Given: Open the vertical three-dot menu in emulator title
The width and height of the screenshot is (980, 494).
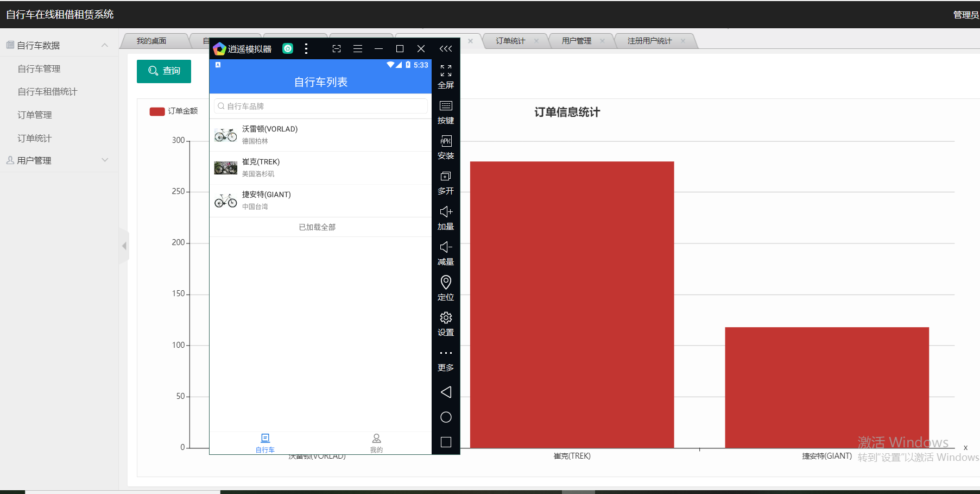Looking at the screenshot, I should (306, 49).
